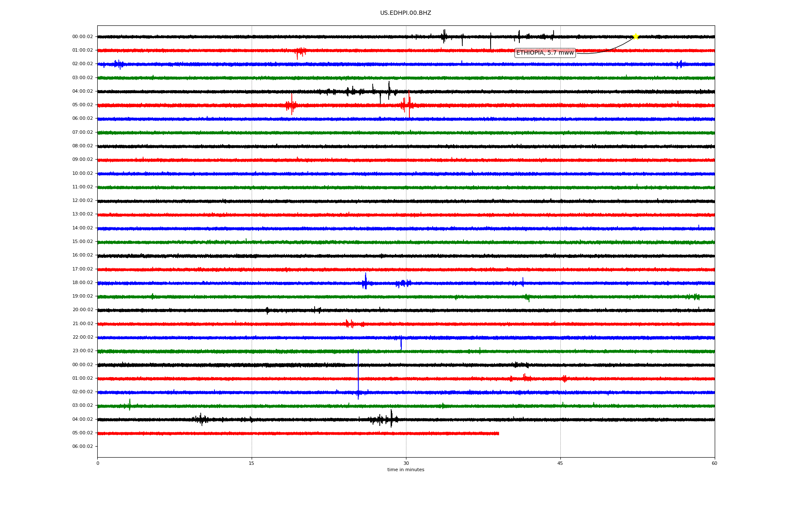The width and height of the screenshot is (812, 508).
Task: Click the 23:00:02 row label
Action: tap(82, 351)
